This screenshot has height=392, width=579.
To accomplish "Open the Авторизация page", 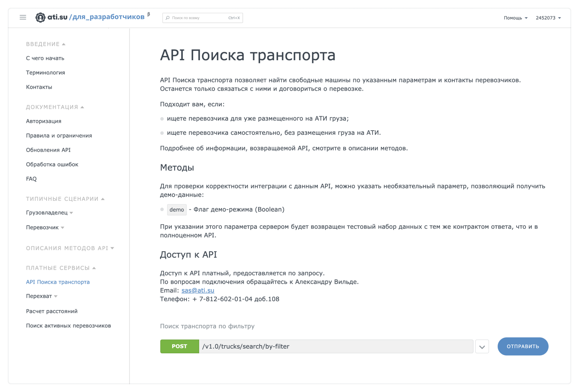I will pyautogui.click(x=43, y=121).
